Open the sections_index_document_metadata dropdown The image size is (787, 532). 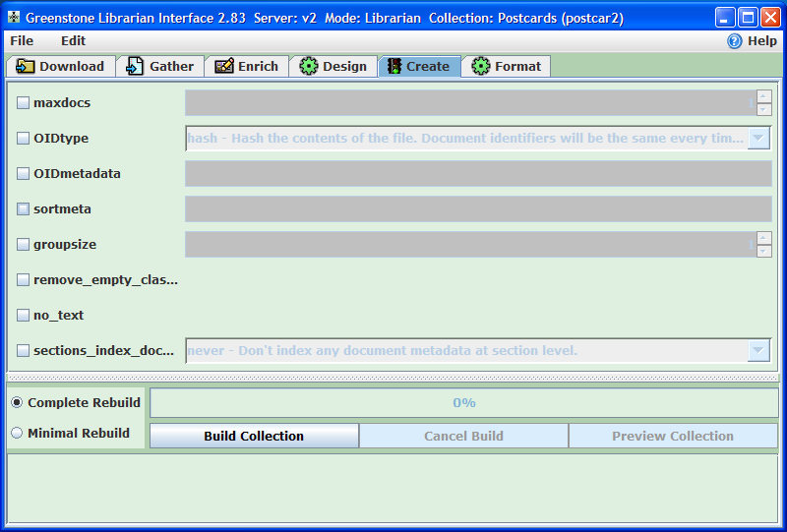point(758,351)
